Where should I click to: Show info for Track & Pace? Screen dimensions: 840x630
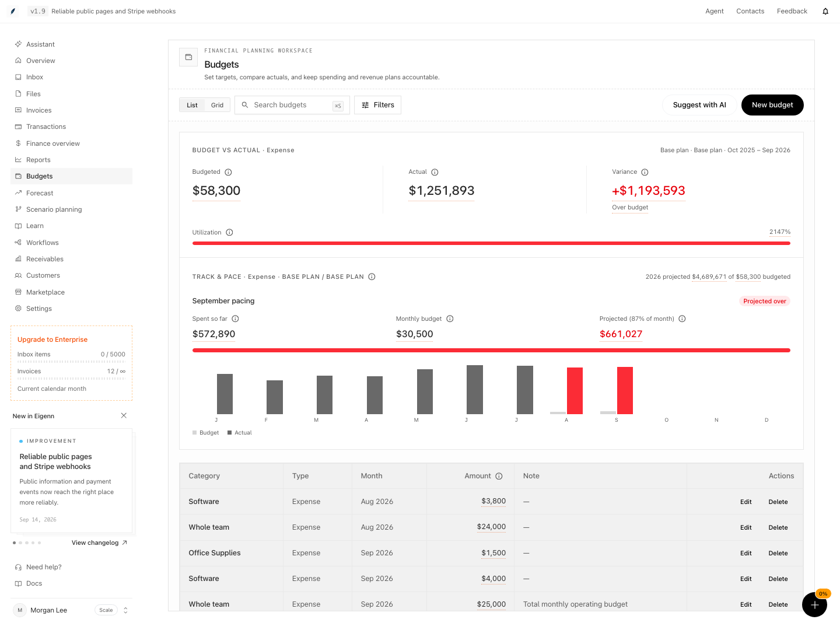pos(372,276)
